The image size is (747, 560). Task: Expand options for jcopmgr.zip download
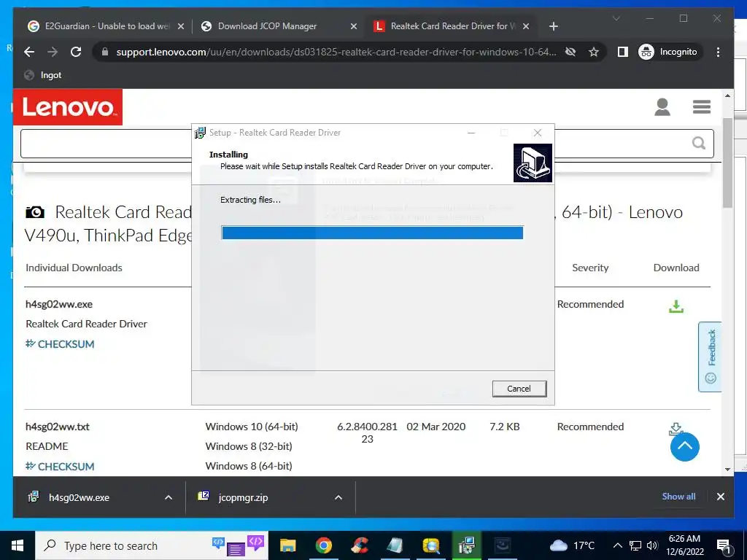coord(338,497)
